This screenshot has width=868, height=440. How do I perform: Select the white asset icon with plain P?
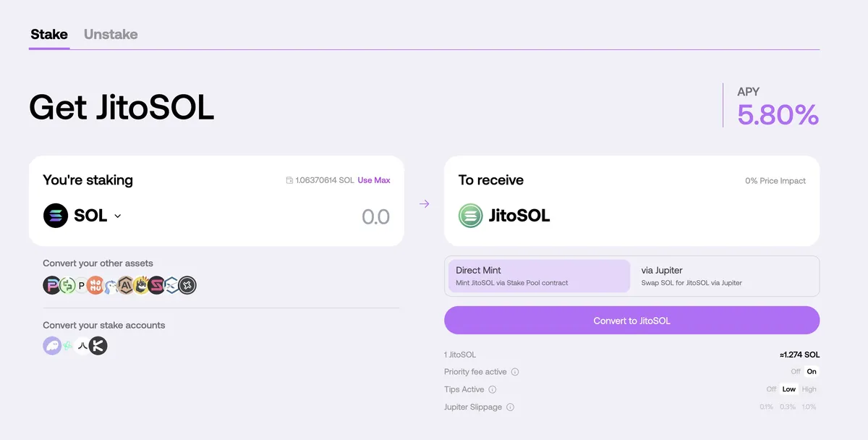pos(82,285)
